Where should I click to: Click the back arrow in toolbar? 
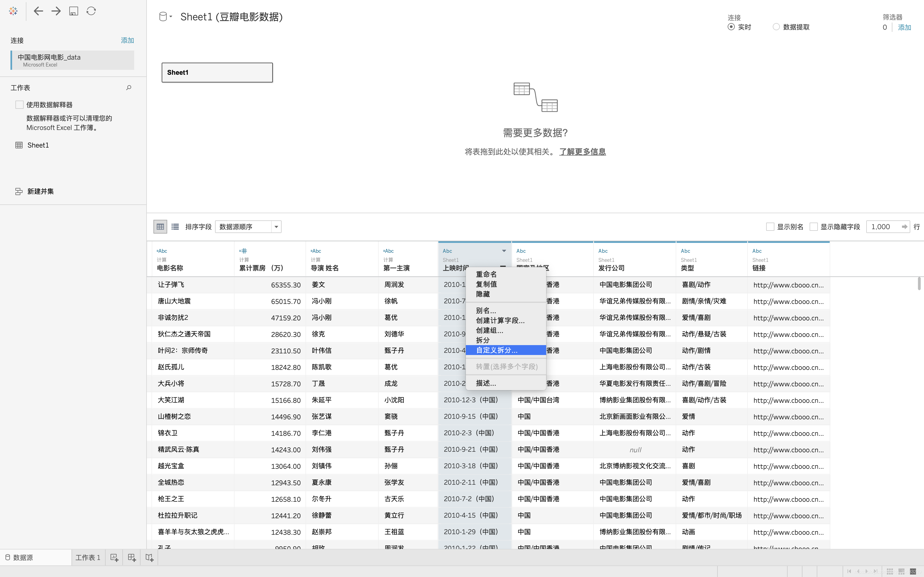38,11
